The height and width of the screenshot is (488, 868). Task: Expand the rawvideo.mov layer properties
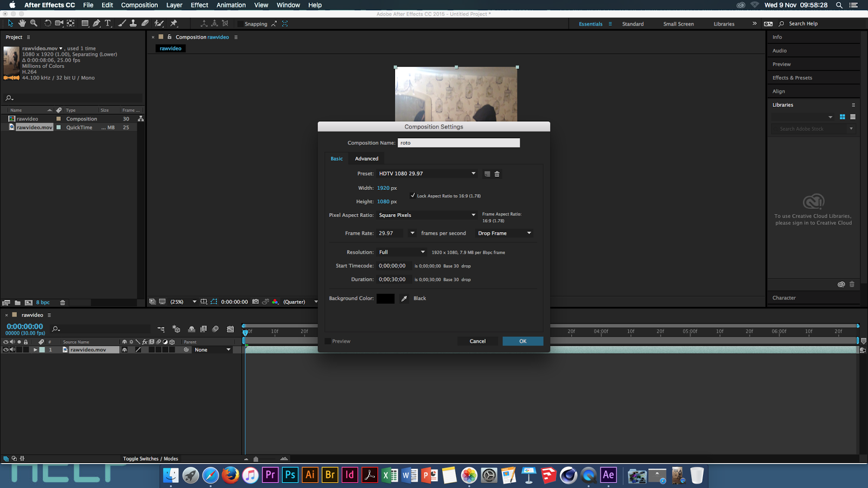click(35, 350)
